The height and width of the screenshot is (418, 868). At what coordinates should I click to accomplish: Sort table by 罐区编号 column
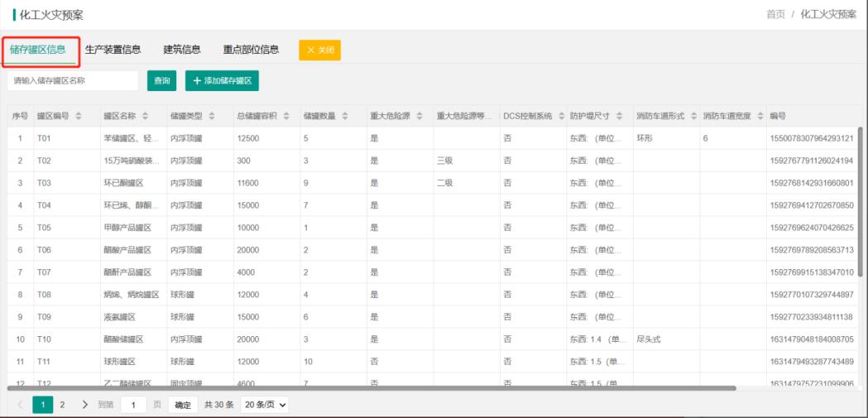click(79, 116)
